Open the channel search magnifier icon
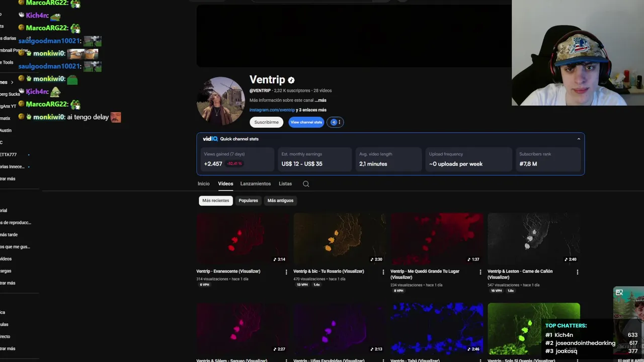644x362 pixels. 306,184
